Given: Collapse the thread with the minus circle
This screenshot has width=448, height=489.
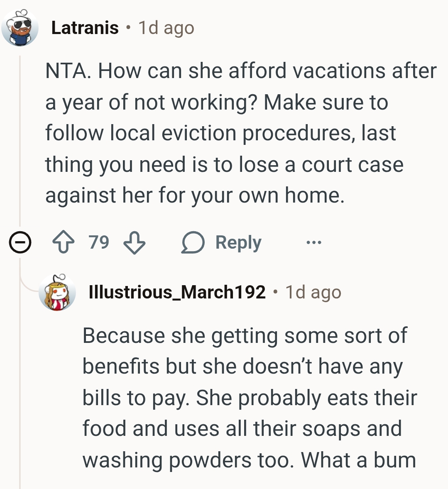Looking at the screenshot, I should [20, 242].
